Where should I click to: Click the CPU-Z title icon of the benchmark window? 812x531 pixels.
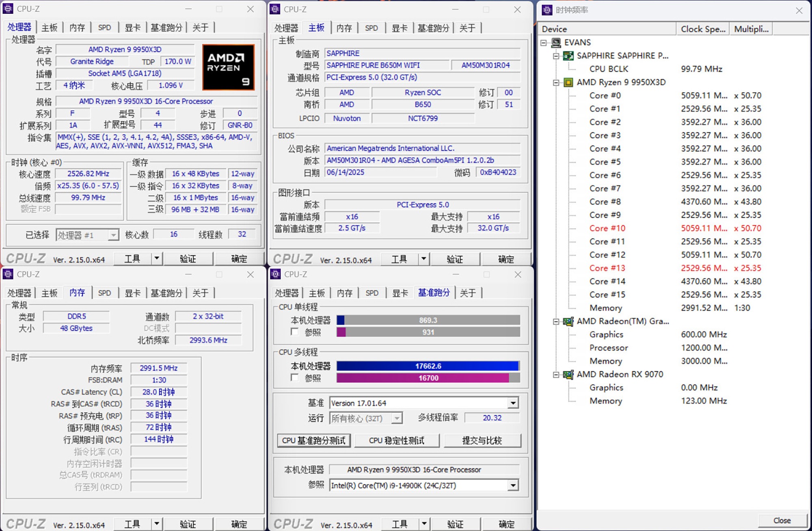tap(276, 274)
